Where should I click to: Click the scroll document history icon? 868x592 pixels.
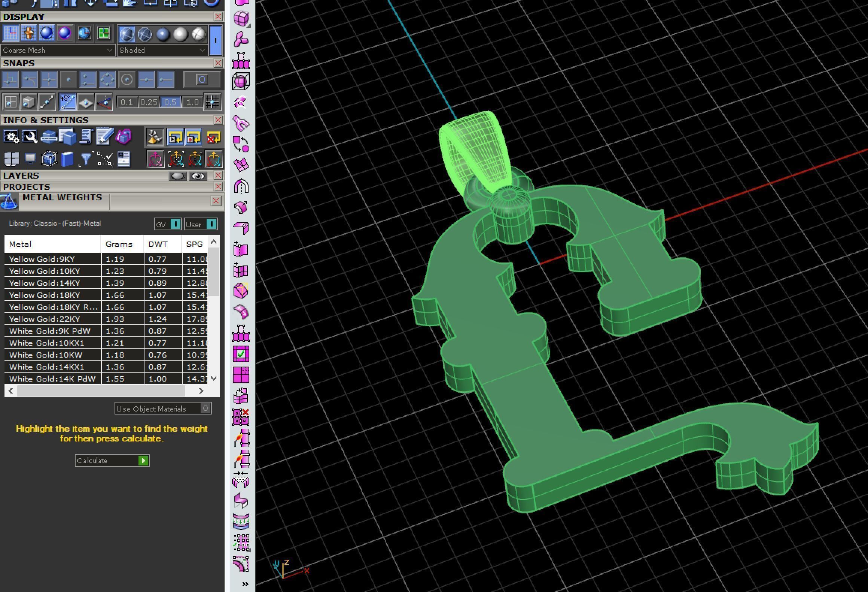click(x=86, y=137)
